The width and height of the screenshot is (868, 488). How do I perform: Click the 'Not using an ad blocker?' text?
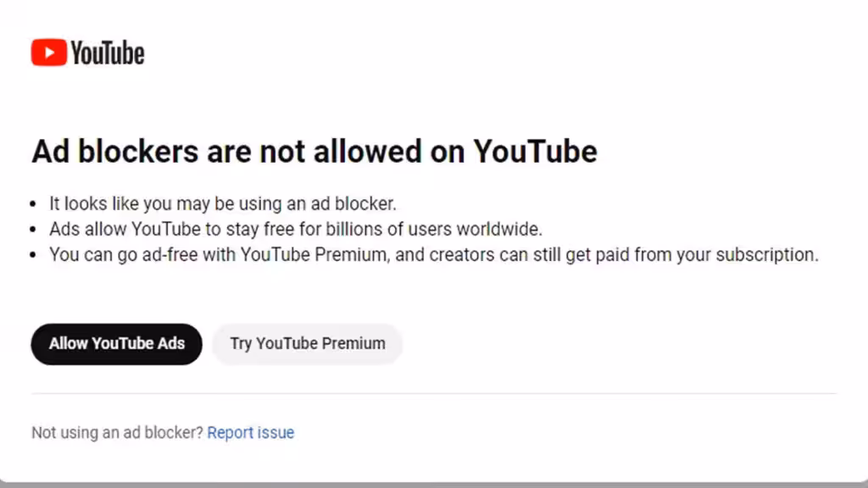[x=117, y=433]
